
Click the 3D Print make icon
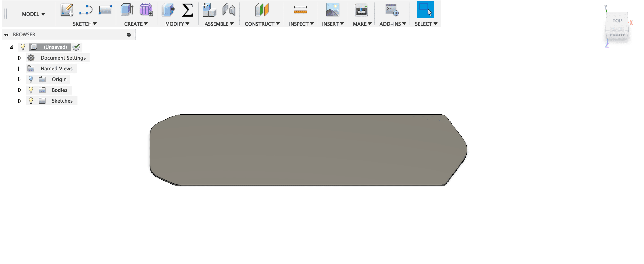[361, 10]
